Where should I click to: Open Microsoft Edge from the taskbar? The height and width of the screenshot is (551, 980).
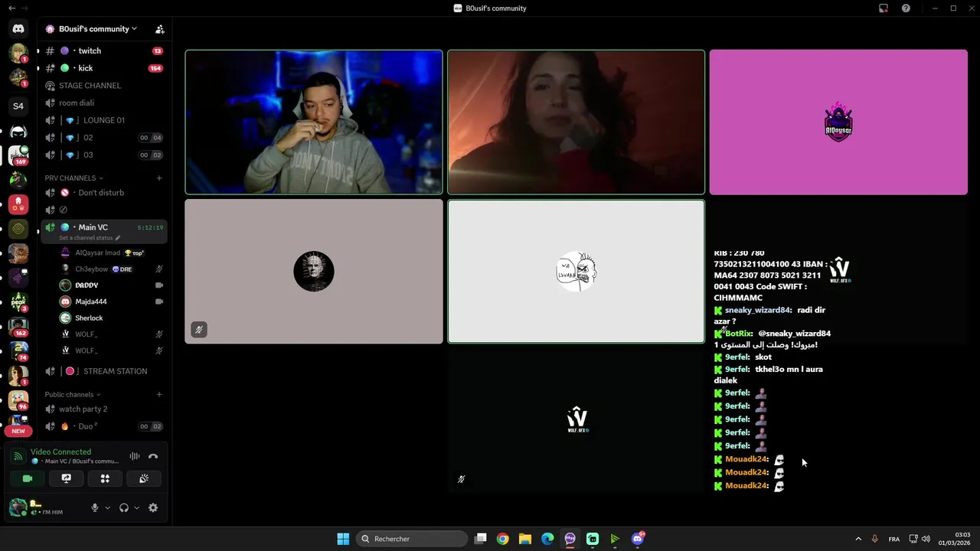click(547, 539)
